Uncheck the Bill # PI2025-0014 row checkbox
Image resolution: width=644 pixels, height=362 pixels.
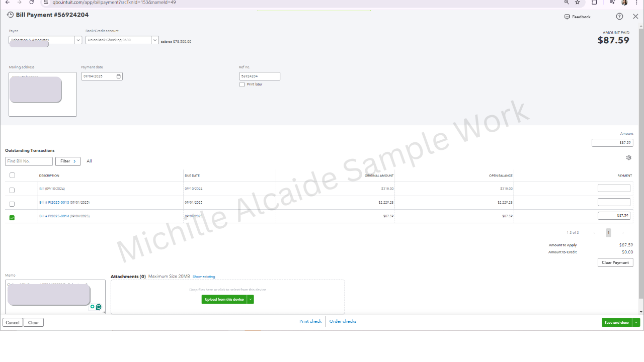click(x=12, y=218)
